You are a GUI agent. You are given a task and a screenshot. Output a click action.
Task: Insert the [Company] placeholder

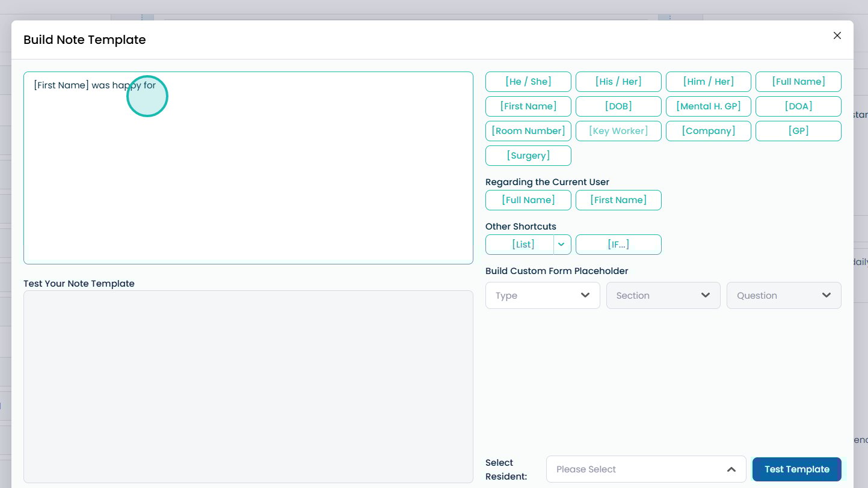point(708,131)
